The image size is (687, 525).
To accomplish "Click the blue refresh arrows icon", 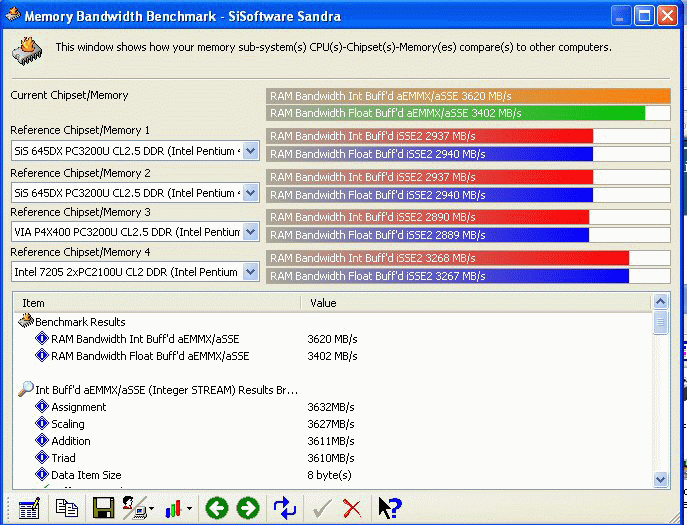I will pos(285,508).
